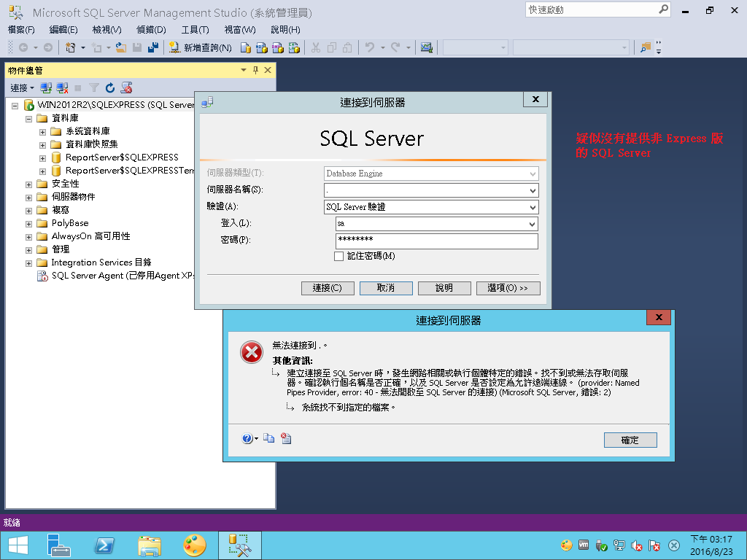747x560 pixels.
Task: Click the copy message icon in error dialog
Action: [268, 438]
